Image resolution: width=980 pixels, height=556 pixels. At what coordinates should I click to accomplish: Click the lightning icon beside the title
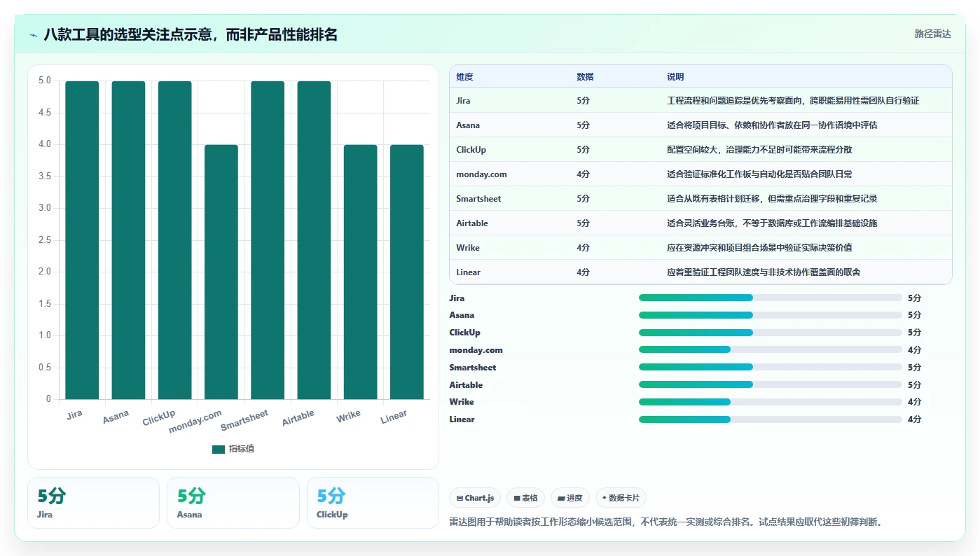pyautogui.click(x=34, y=34)
